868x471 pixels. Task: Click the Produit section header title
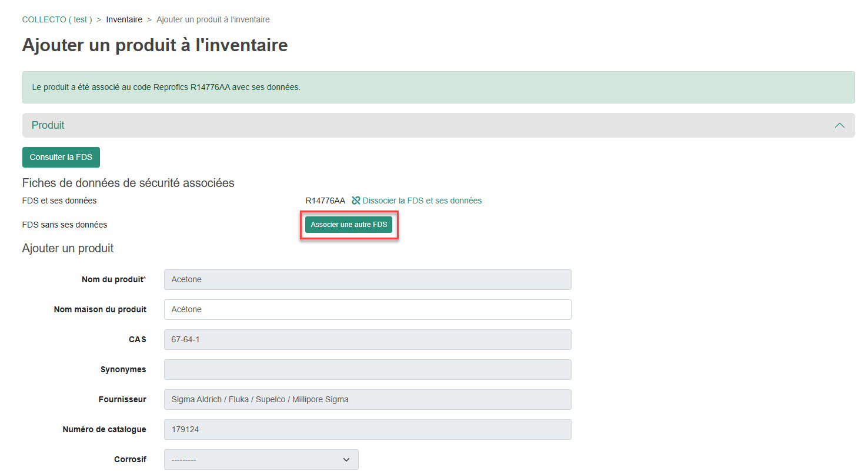48,125
